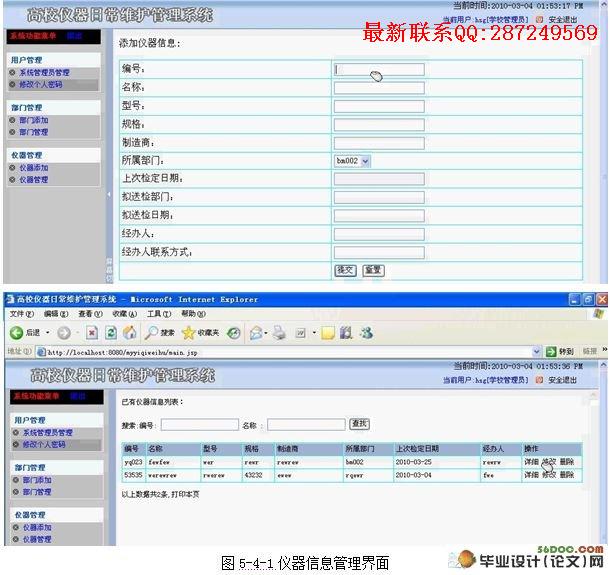Go to the Home page house icon
This screenshot has width=612, height=575.
[130, 333]
